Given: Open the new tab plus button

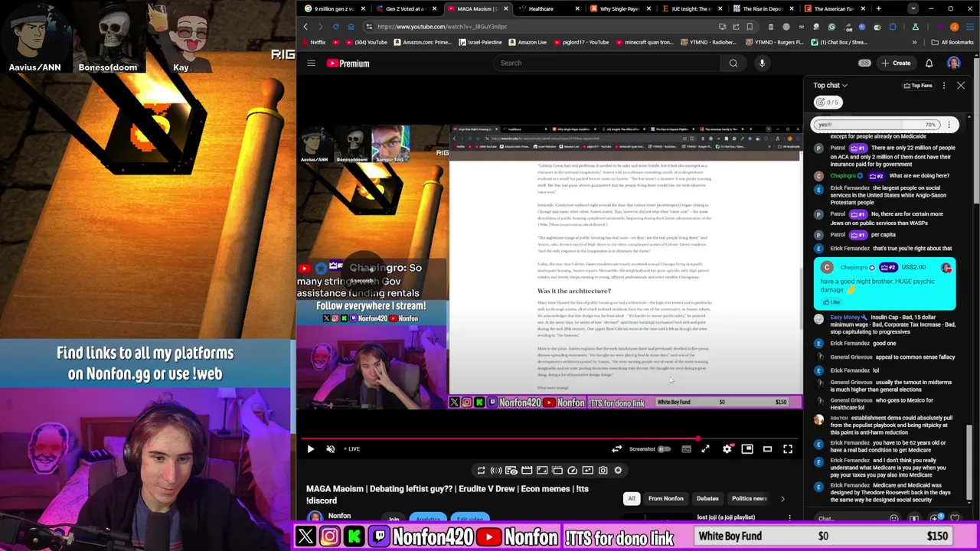Looking at the screenshot, I should [x=878, y=9].
